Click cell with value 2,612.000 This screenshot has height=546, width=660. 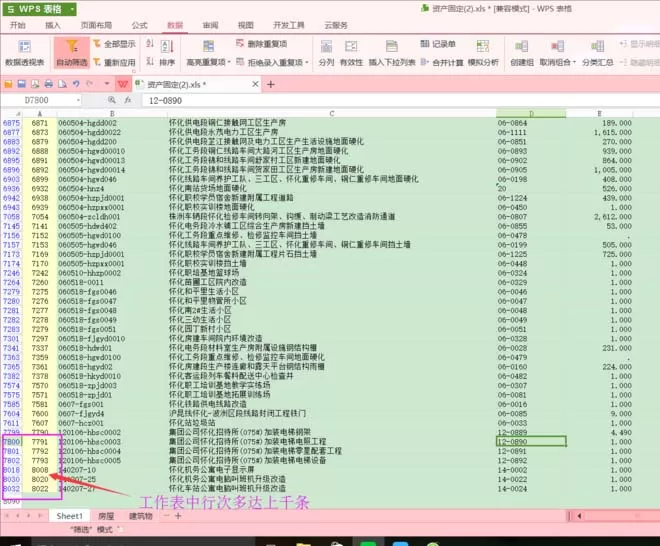pos(599,216)
